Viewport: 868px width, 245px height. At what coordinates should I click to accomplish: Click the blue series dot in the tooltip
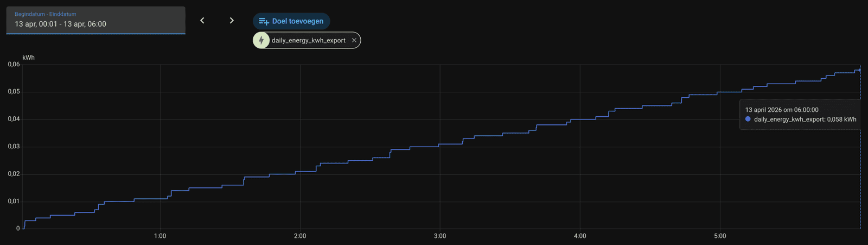pyautogui.click(x=748, y=119)
